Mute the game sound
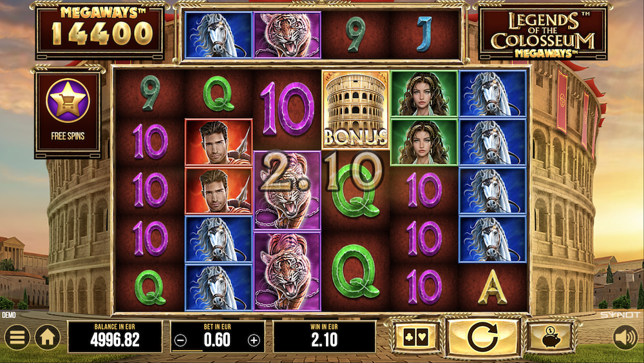The width and height of the screenshot is (644, 363). click(x=625, y=337)
